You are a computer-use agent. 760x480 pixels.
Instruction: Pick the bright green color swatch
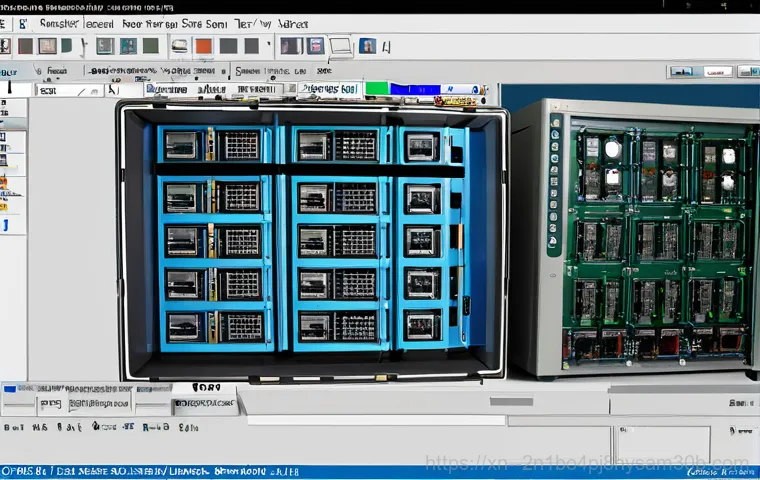(377, 89)
